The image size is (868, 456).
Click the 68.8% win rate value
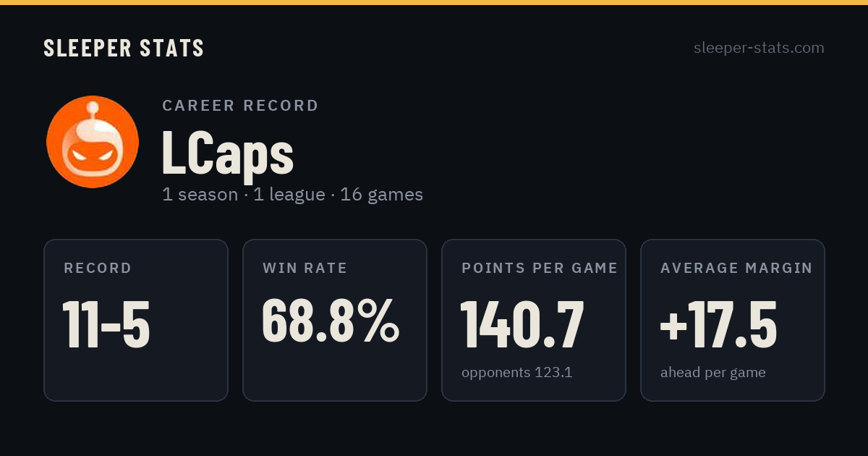331,321
